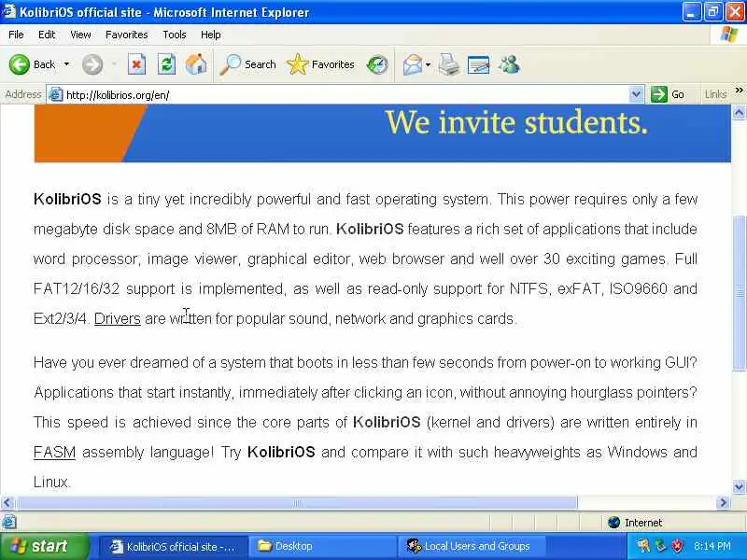This screenshot has width=747, height=560.
Task: Open Favorites star toolbar button
Action: (x=320, y=64)
